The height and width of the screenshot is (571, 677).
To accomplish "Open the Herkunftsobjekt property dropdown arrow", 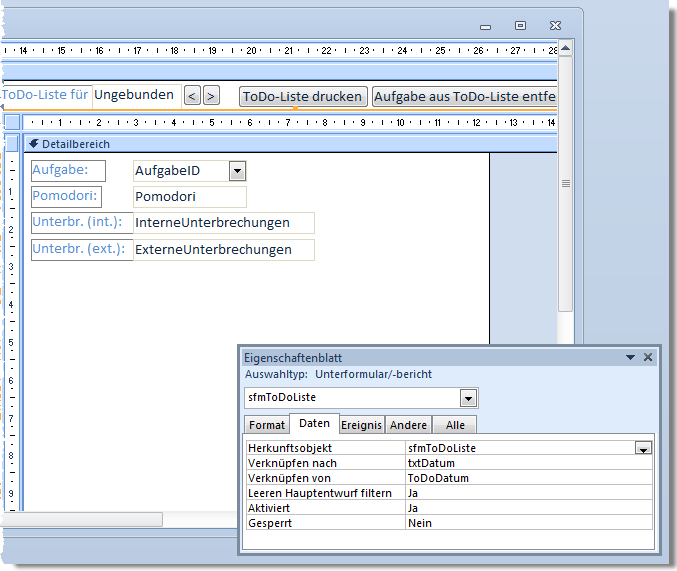I will (644, 449).
